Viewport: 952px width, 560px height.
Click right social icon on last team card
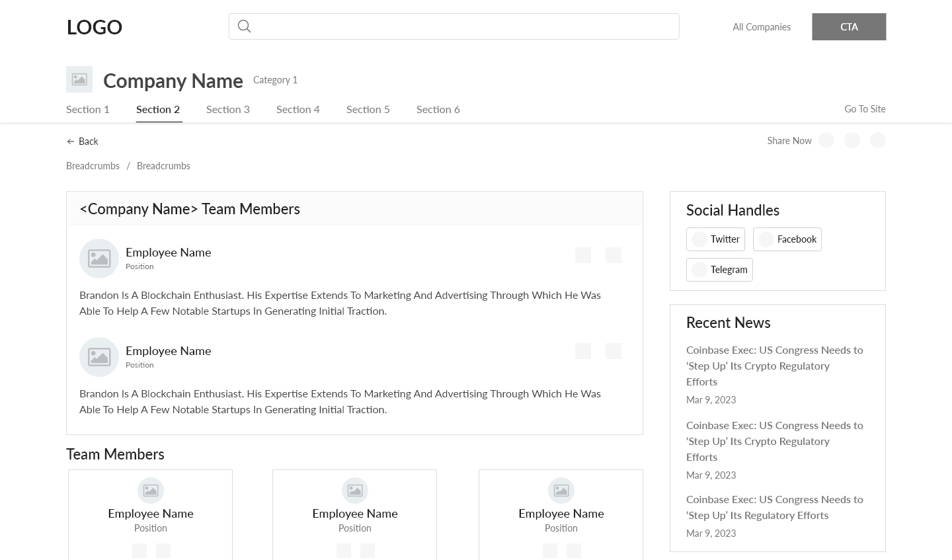[x=574, y=551]
